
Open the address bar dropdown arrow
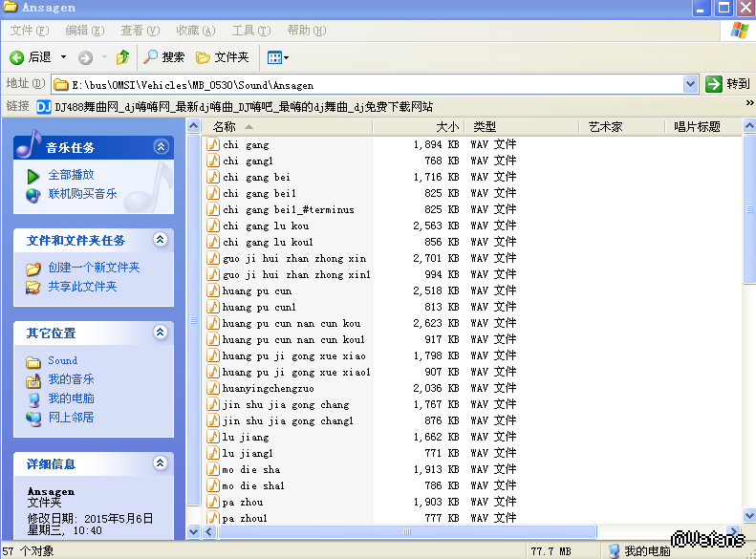point(691,84)
